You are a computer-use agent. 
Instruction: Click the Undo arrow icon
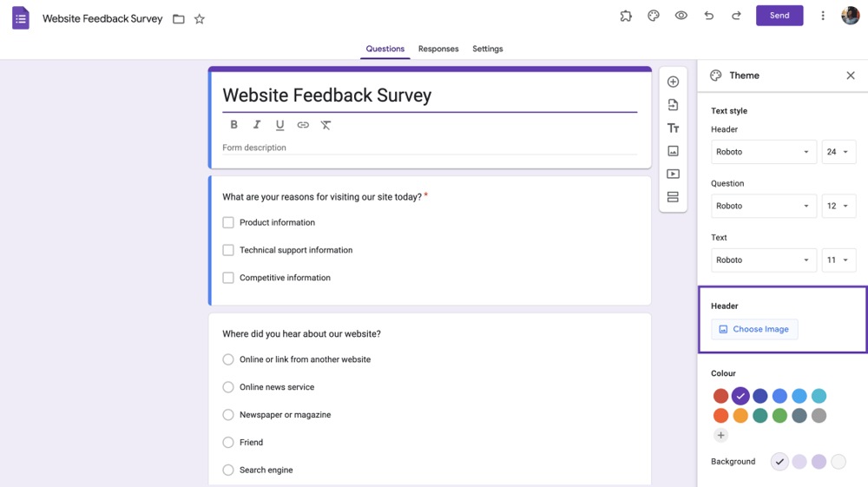(x=709, y=16)
